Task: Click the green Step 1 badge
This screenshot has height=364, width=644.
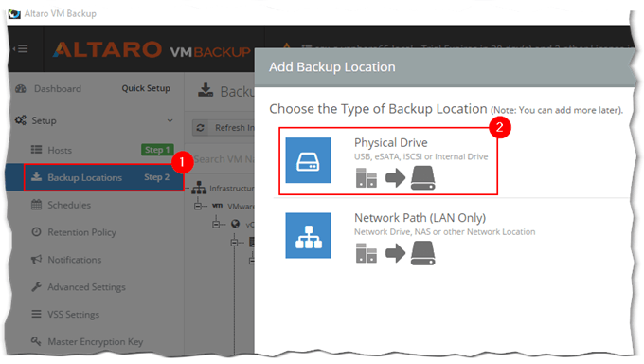Action: point(157,150)
